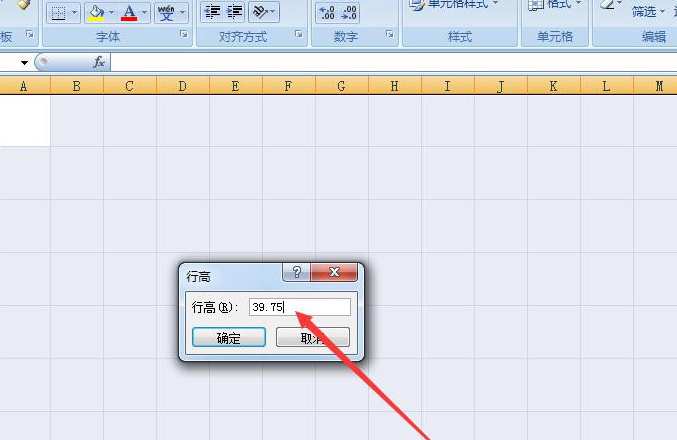Image resolution: width=677 pixels, height=440 pixels.
Task: Expand the font color dropdown arrow
Action: (145, 13)
